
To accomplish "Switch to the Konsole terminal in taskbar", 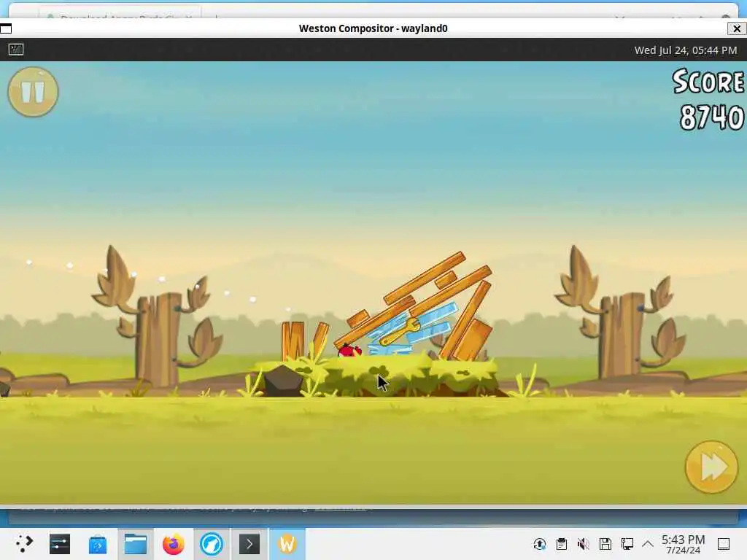I will [x=249, y=544].
